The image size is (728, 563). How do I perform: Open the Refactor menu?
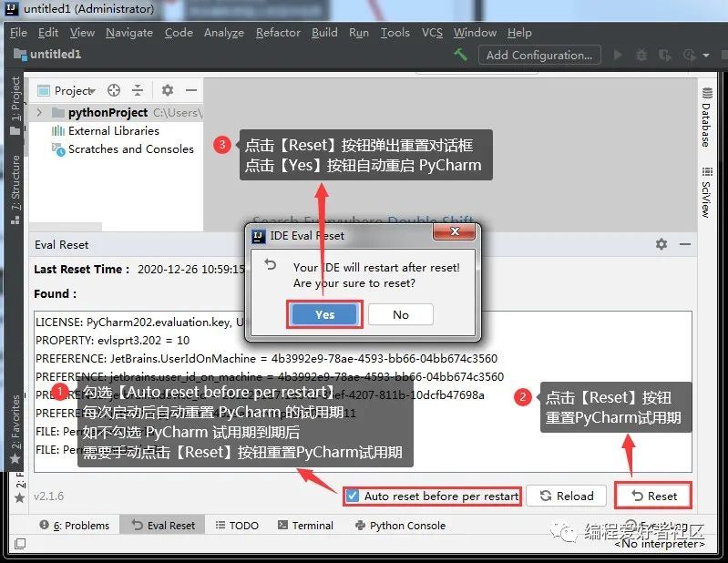click(278, 33)
